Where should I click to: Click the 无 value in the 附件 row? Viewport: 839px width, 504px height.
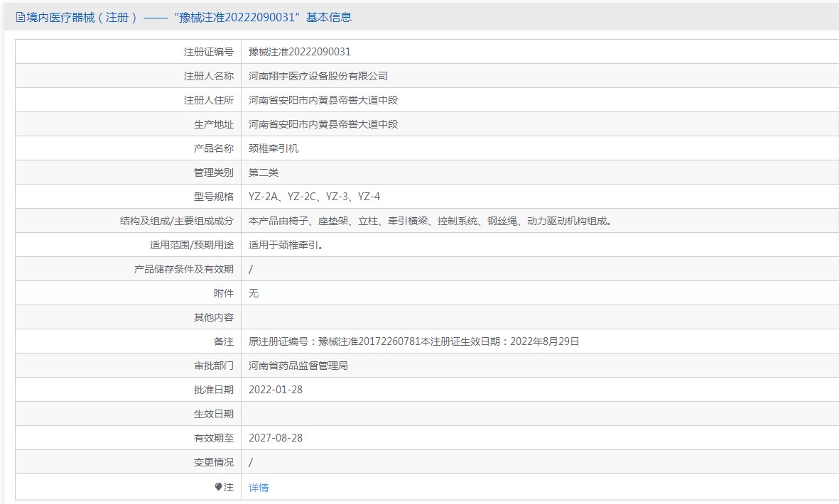tap(254, 293)
